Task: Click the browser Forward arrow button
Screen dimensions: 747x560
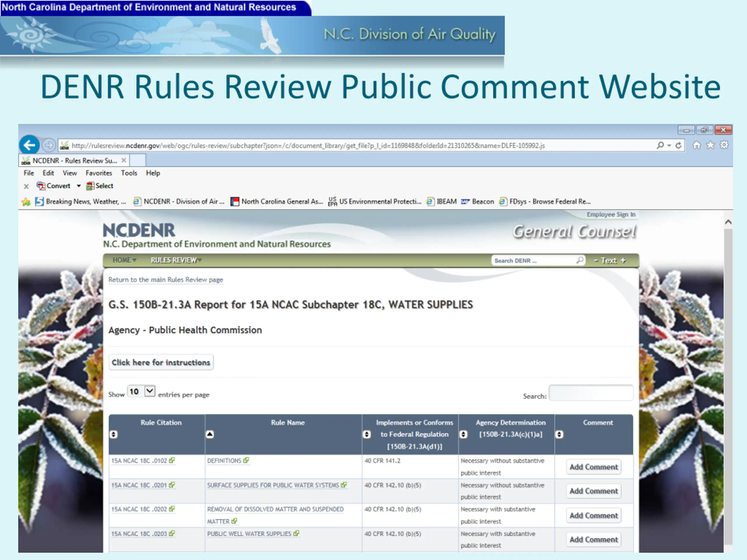Action: tap(49, 146)
